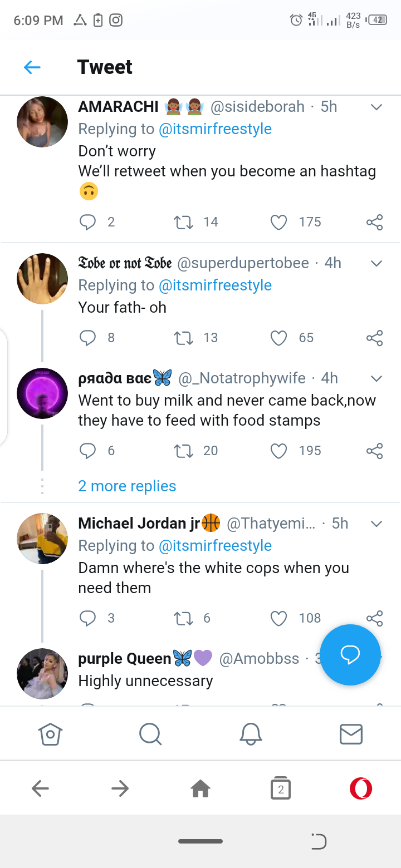Open the Notifications bell
401x868 pixels.
click(x=251, y=734)
